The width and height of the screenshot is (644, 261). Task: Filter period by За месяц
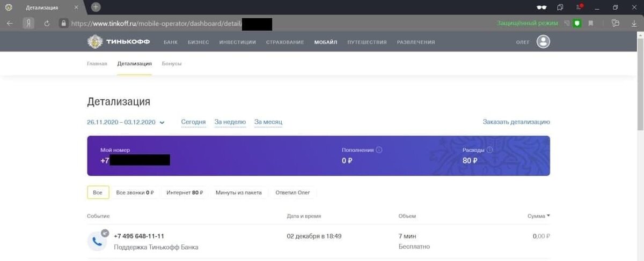(268, 122)
